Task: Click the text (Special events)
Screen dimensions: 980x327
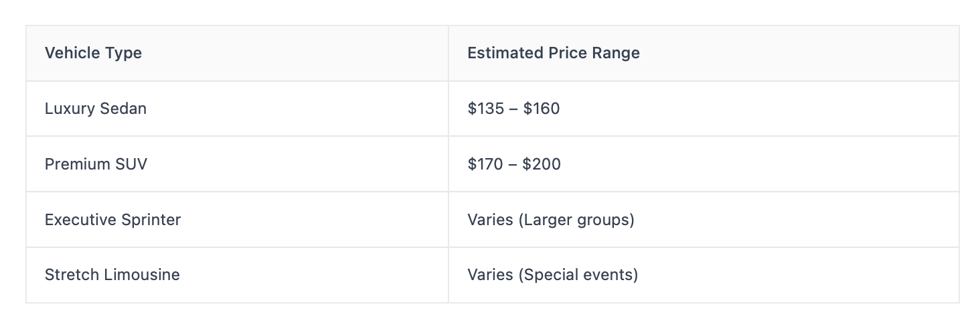Action: (578, 275)
